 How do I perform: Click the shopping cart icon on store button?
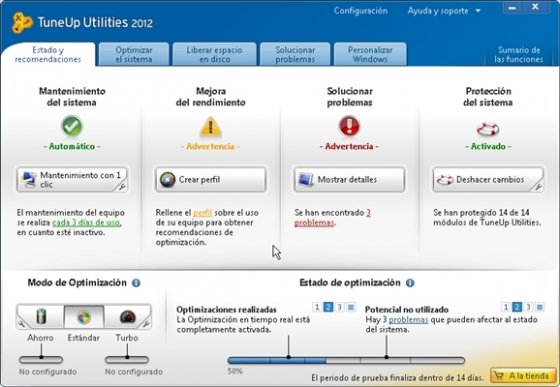pyautogui.click(x=499, y=376)
